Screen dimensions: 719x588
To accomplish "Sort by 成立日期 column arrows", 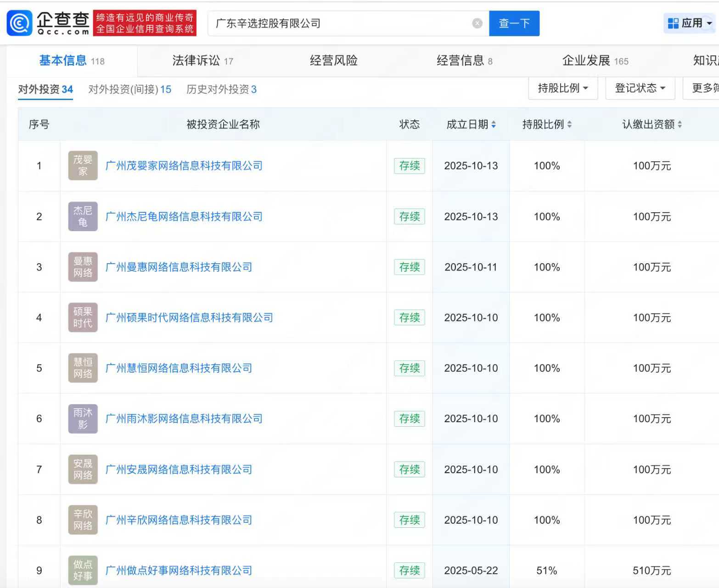I will (494, 124).
